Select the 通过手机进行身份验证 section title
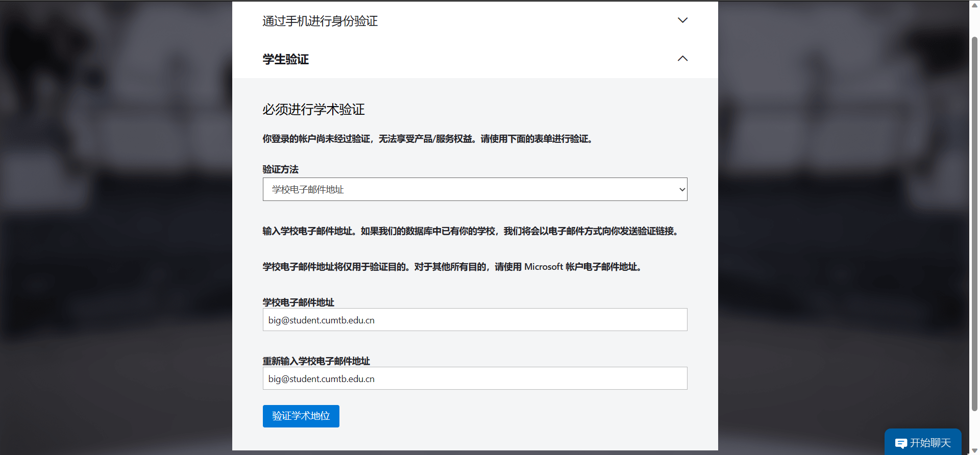Screen dimensions: 980x455 (320, 21)
